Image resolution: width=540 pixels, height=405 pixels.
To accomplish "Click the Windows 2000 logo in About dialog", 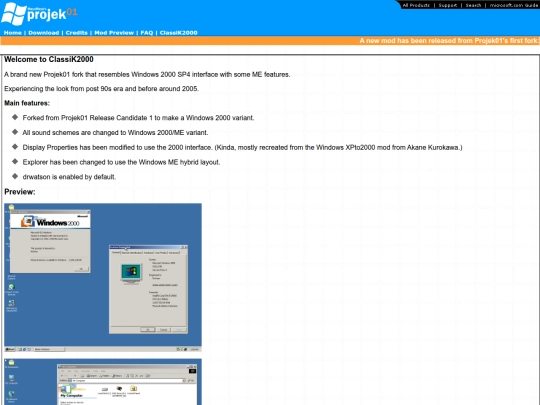I will [50, 222].
